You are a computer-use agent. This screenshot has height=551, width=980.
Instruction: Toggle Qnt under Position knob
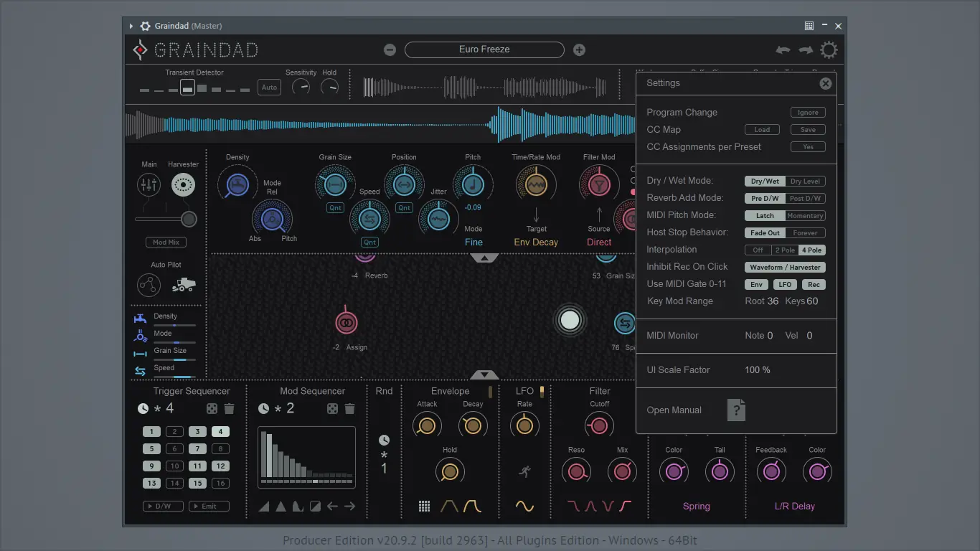tap(404, 208)
